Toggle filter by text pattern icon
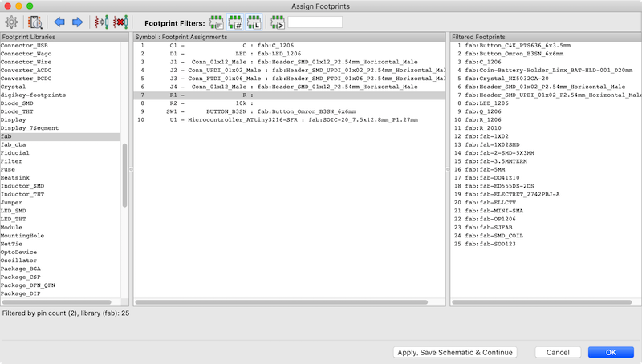The height and width of the screenshot is (364, 642). pyautogui.click(x=278, y=22)
